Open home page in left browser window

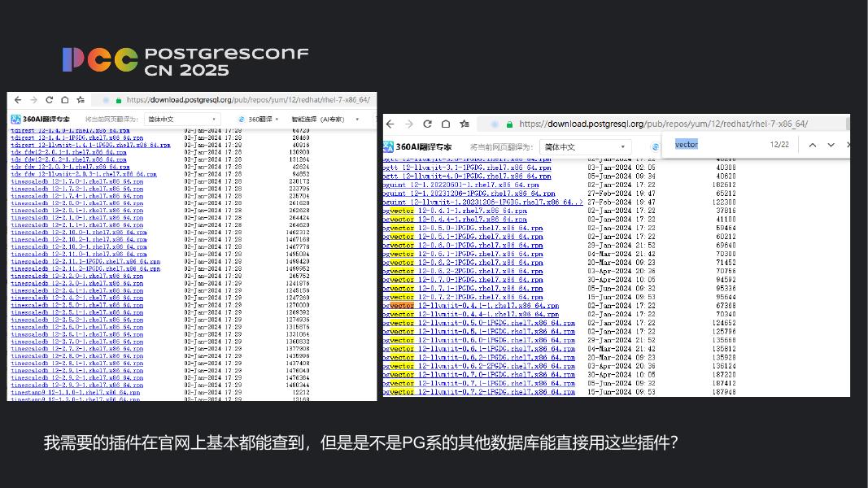[x=65, y=100]
